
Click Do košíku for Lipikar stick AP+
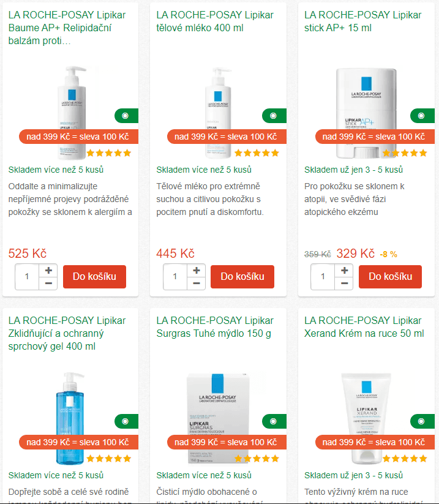[x=391, y=276]
